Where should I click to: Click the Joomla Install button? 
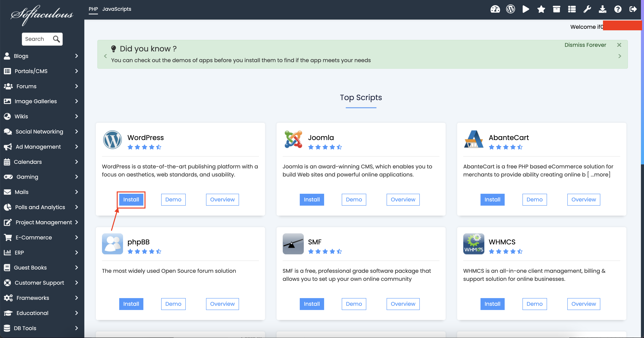tap(311, 199)
